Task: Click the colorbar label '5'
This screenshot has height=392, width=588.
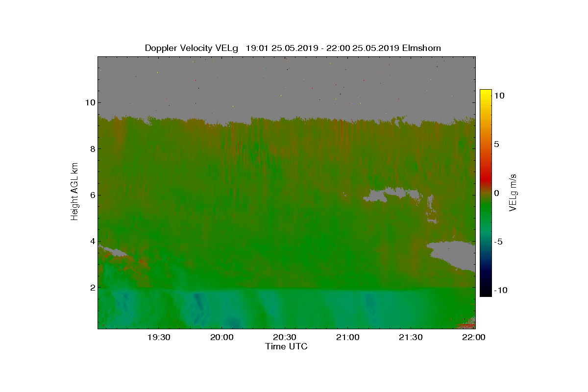Action: (496, 144)
